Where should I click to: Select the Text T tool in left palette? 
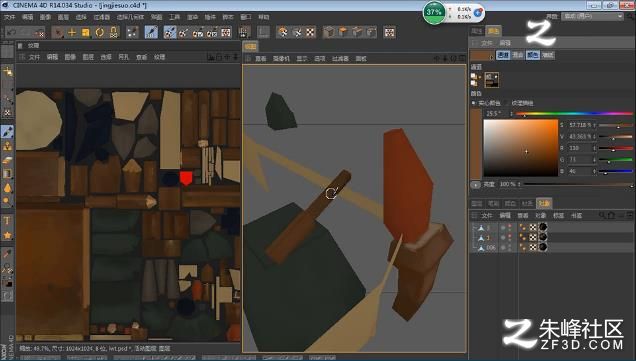7,221
